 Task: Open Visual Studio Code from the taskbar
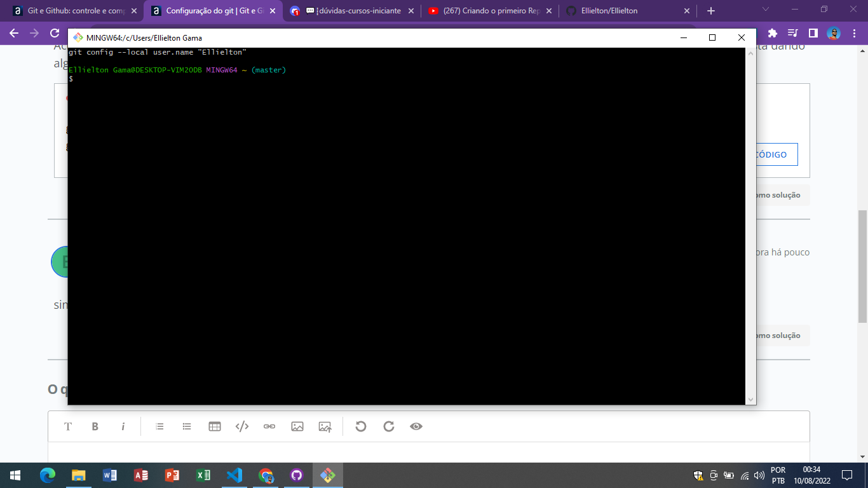click(234, 475)
